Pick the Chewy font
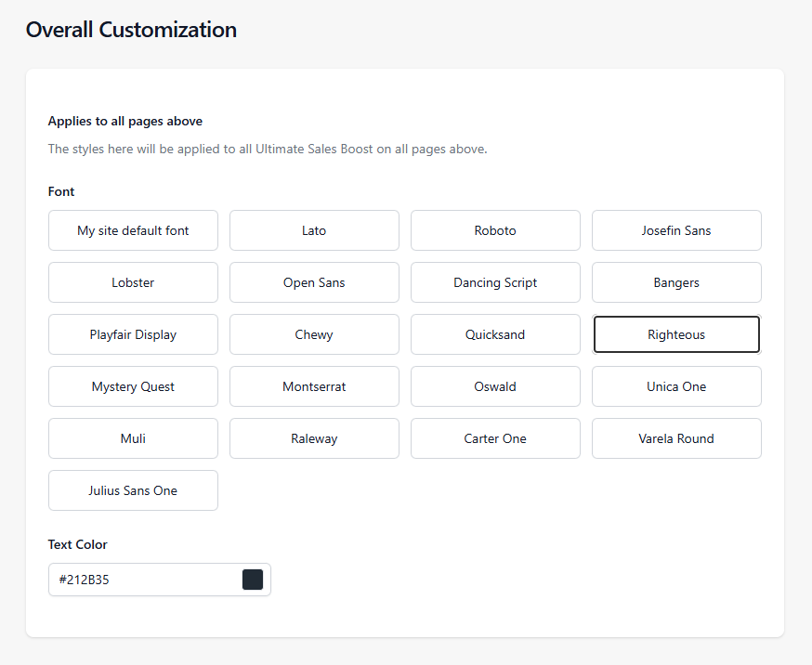The image size is (812, 665). [x=314, y=334]
